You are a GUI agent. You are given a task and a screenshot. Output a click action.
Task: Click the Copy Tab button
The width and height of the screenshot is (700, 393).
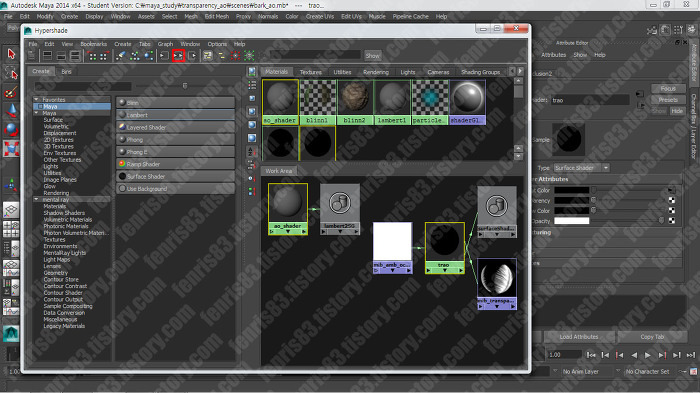click(x=652, y=337)
